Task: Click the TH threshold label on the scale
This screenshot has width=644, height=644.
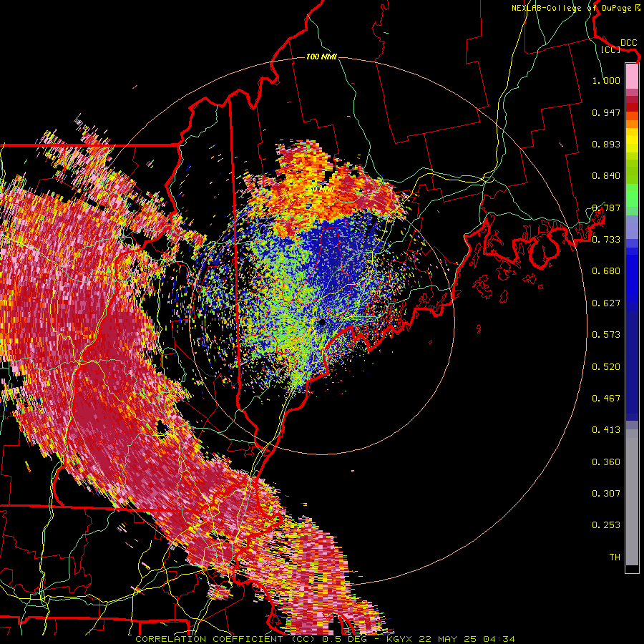Action: [615, 557]
